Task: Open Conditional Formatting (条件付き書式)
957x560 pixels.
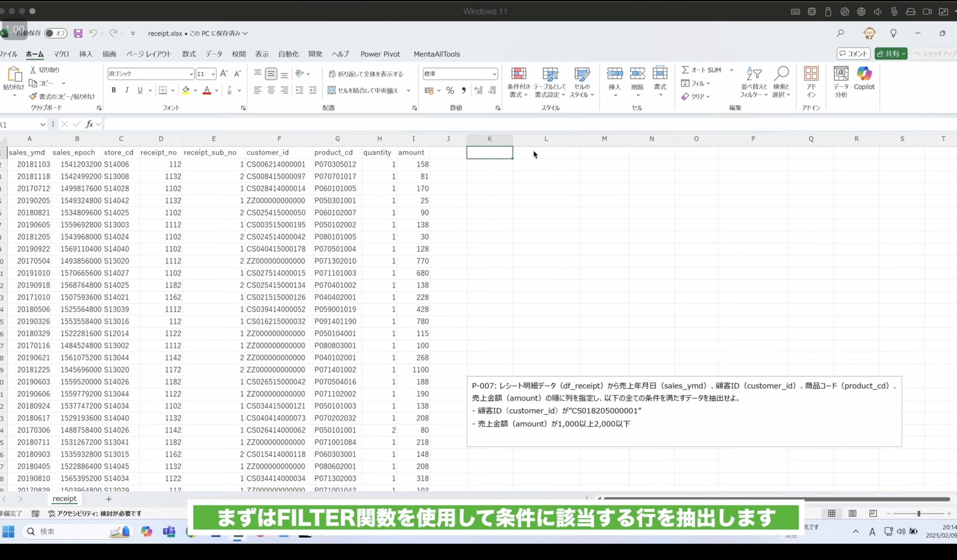Action: [x=519, y=82]
